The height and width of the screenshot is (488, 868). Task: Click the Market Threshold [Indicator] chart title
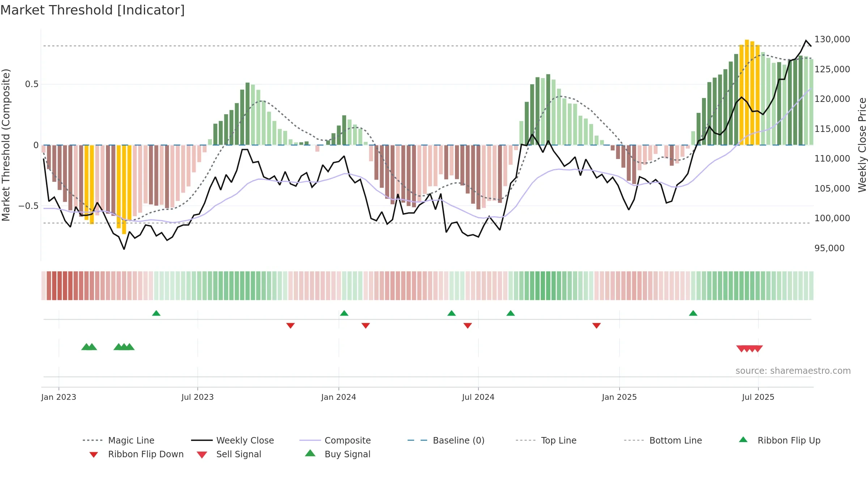93,10
